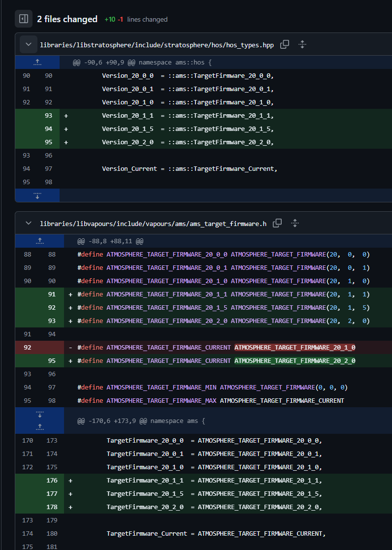The height and width of the screenshot is (550, 392).
Task: Expand down arrow before hunk -170,6 +173,9
Action: [x=40, y=414]
